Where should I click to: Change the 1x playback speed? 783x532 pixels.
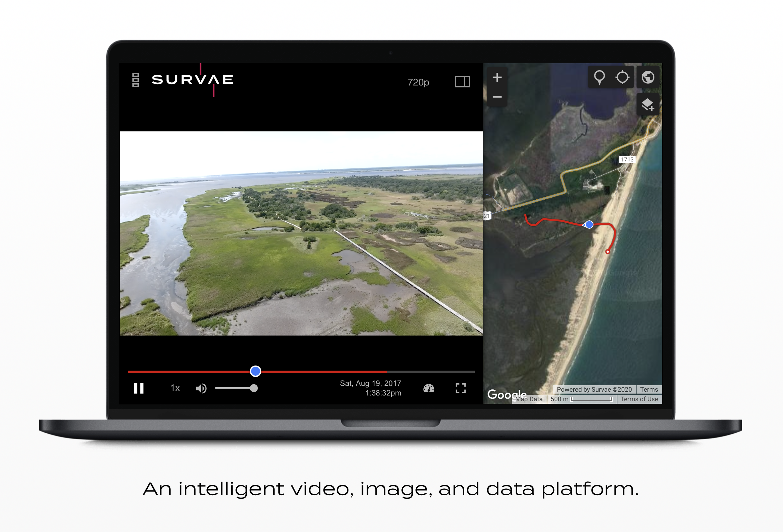coord(175,388)
